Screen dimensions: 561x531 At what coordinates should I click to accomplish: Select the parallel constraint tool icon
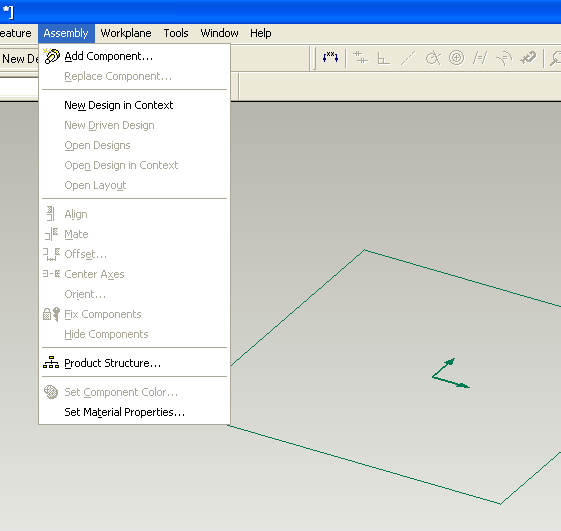point(360,58)
